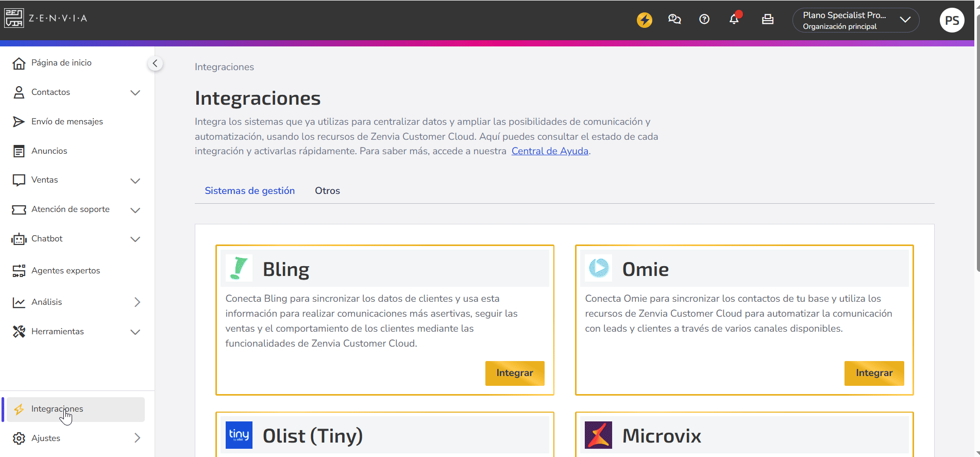The image size is (980, 457).
Task: Expand the Análisis submenu arrow
Action: pyautogui.click(x=137, y=302)
